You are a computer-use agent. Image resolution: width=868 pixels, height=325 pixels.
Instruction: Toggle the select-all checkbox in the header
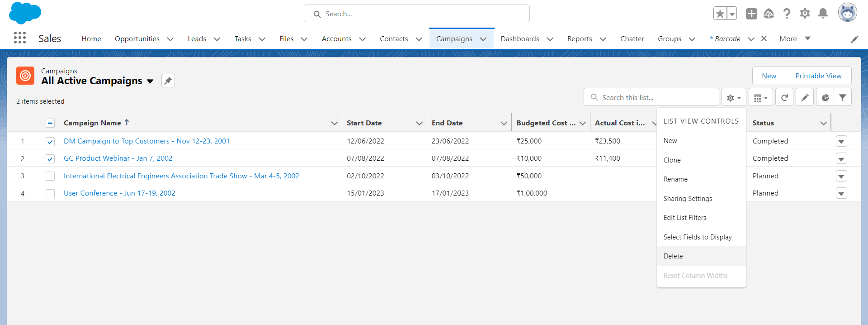pos(50,123)
